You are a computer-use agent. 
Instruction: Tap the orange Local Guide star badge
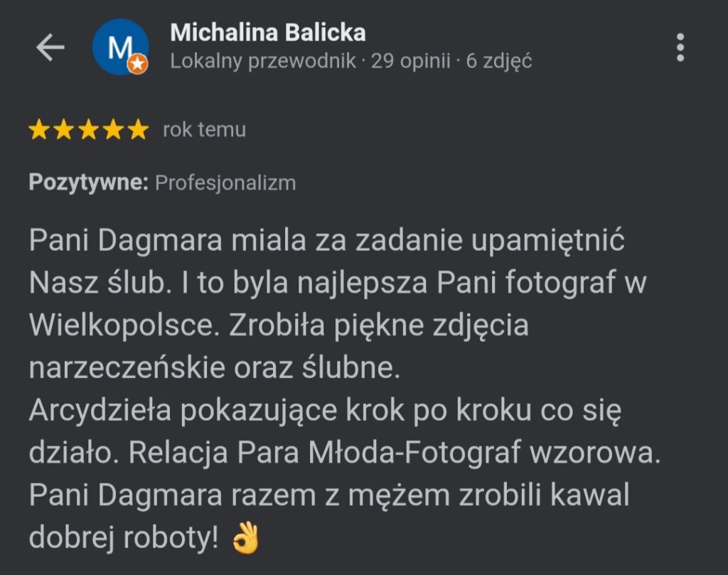coord(138,65)
